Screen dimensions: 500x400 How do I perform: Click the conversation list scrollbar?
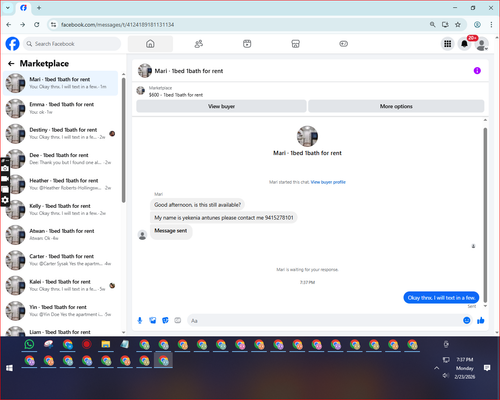[124, 140]
